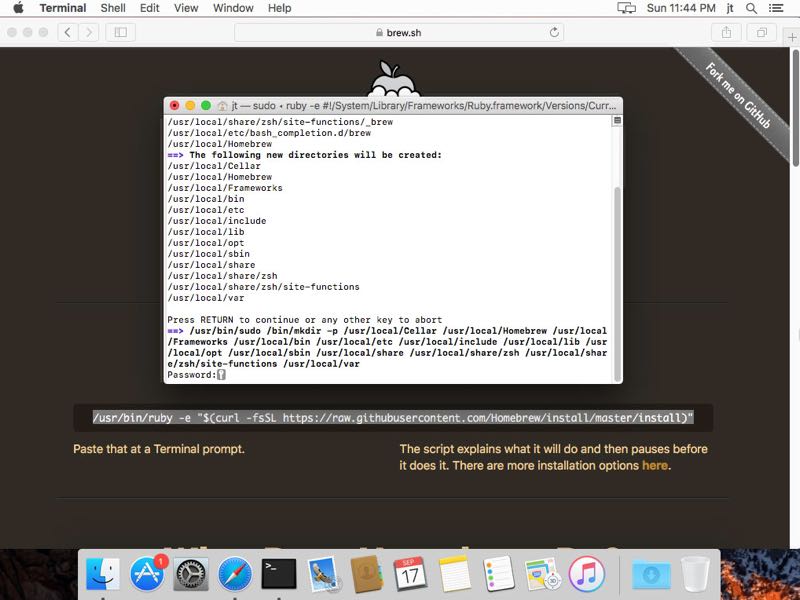Click the screen mirroring icon in menu bar
800x600 pixels.
point(626,8)
